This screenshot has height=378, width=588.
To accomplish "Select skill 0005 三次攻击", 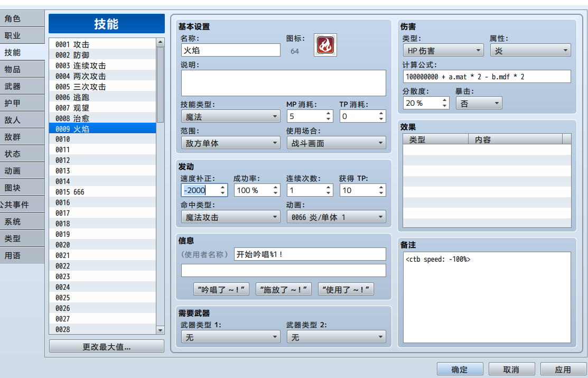I will (x=102, y=86).
